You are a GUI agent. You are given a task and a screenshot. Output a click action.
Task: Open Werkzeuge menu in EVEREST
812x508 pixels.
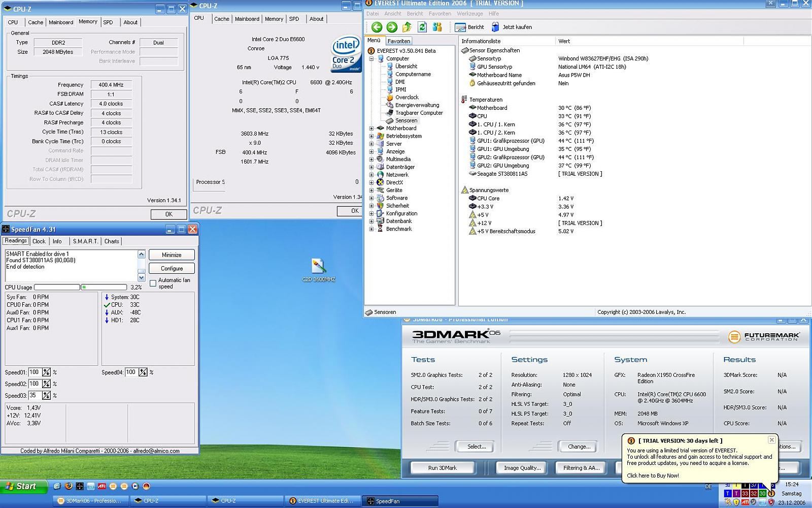tap(469, 14)
